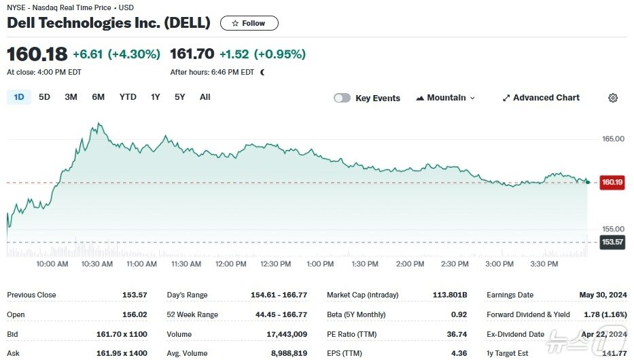This screenshot has height=364, width=634.
Task: Select the 1D time range tab
Action: [19, 97]
